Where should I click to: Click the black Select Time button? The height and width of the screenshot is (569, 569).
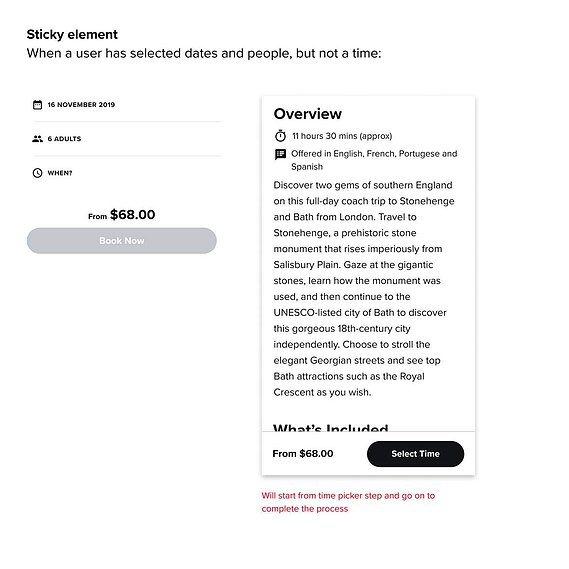[416, 454]
